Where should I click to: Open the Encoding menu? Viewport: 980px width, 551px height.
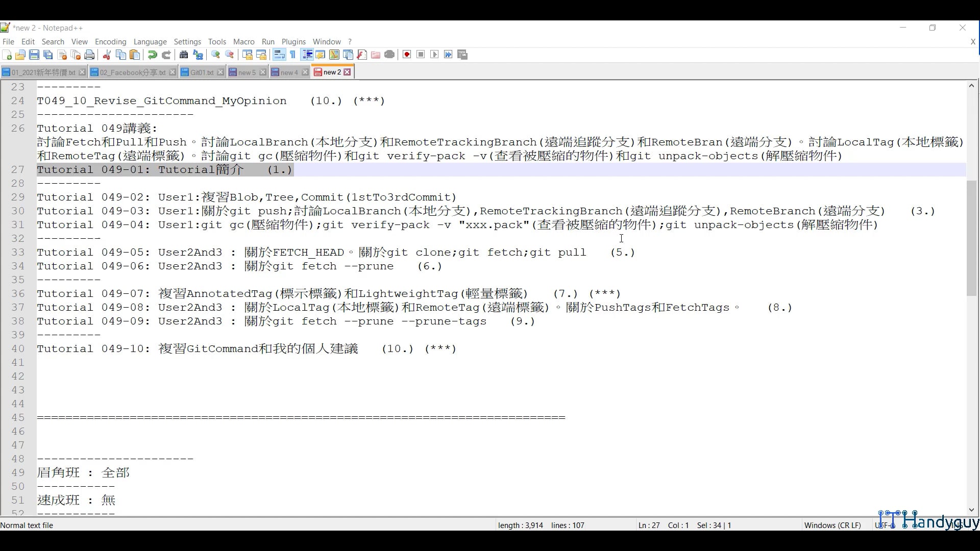click(x=110, y=42)
